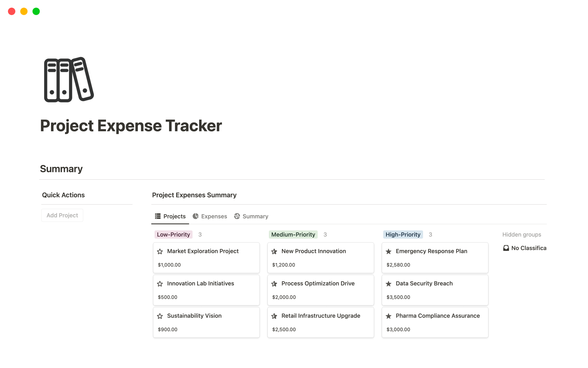Toggle favorite star on Sustainability Vision
Screen dimensions: 588x368
pyautogui.click(x=160, y=316)
